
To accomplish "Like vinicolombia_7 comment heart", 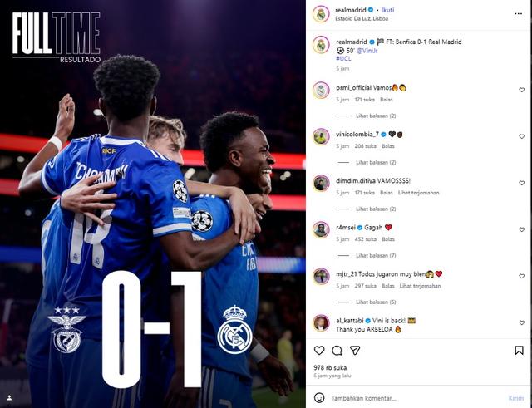I will pyautogui.click(x=521, y=136).
